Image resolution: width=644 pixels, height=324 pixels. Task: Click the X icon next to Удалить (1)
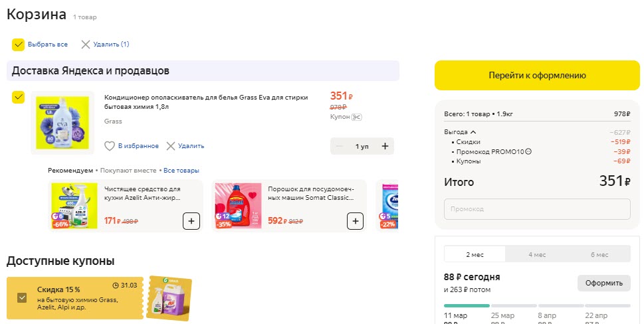coord(85,44)
